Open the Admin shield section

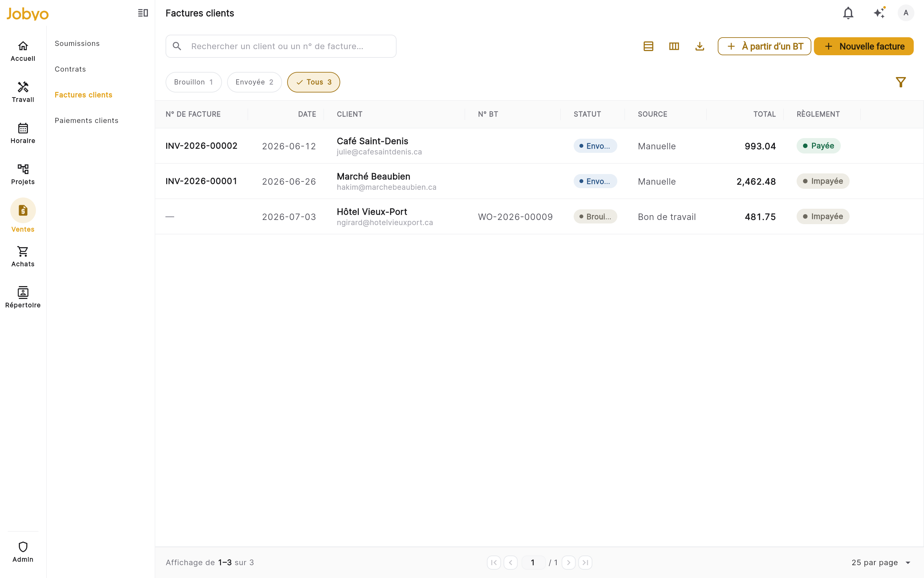click(23, 552)
